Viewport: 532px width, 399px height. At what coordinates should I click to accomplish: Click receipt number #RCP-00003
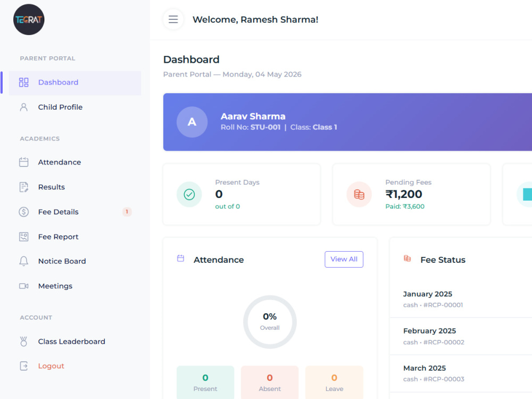coord(444,379)
